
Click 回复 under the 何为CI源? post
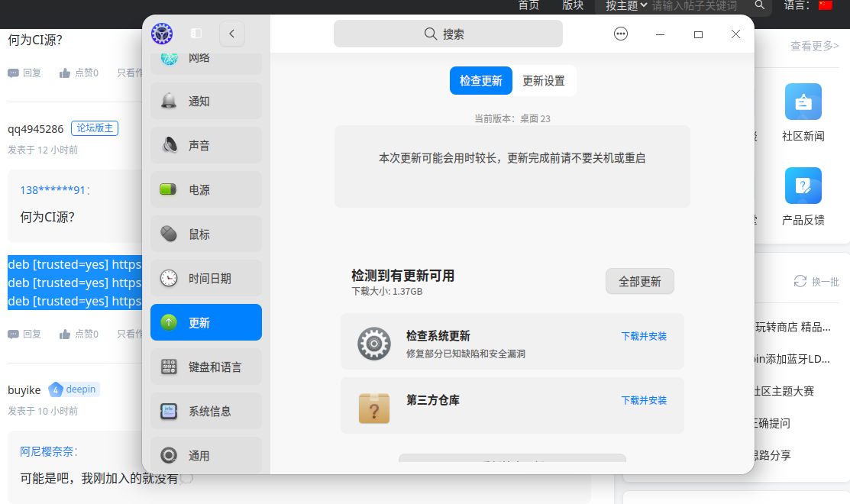[x=24, y=73]
